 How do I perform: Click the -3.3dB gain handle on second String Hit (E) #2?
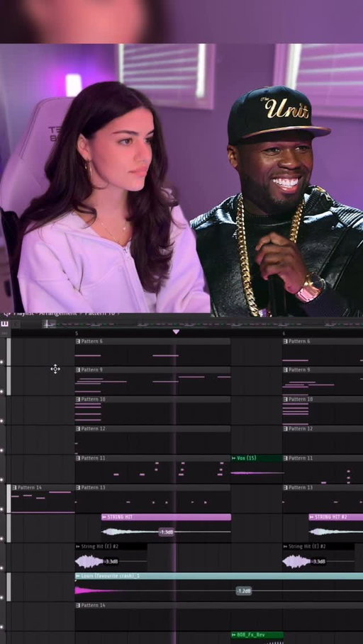pyautogui.click(x=318, y=561)
